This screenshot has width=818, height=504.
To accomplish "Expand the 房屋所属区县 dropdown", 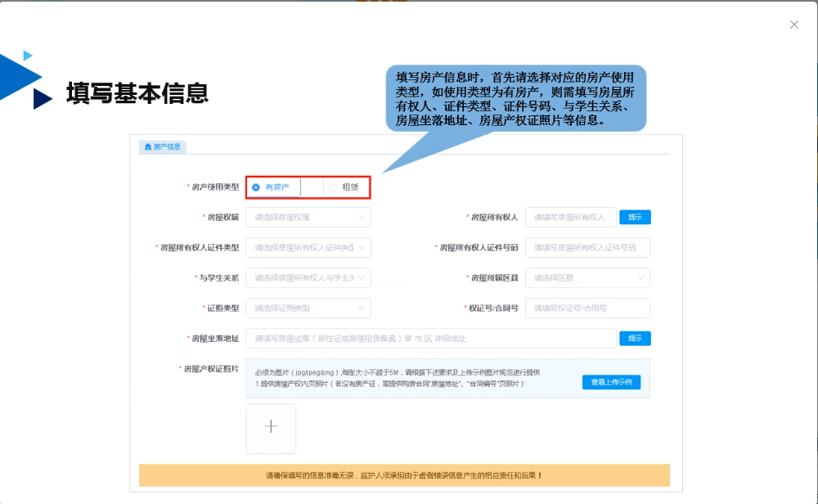I will [x=587, y=278].
